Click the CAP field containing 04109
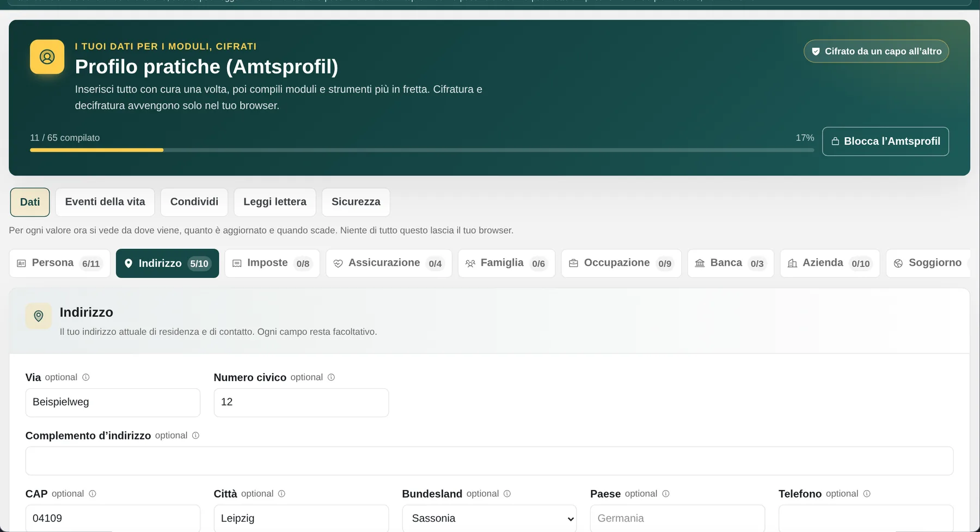The image size is (980, 532). click(113, 518)
